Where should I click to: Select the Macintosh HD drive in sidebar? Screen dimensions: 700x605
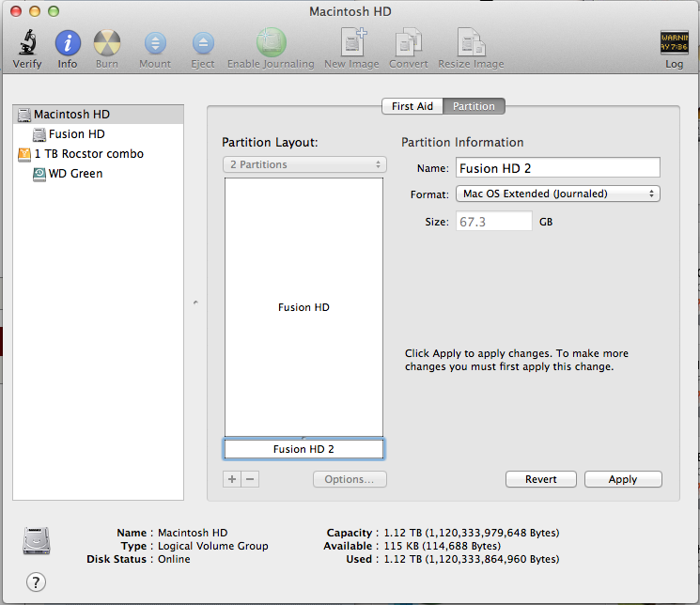coord(99,115)
